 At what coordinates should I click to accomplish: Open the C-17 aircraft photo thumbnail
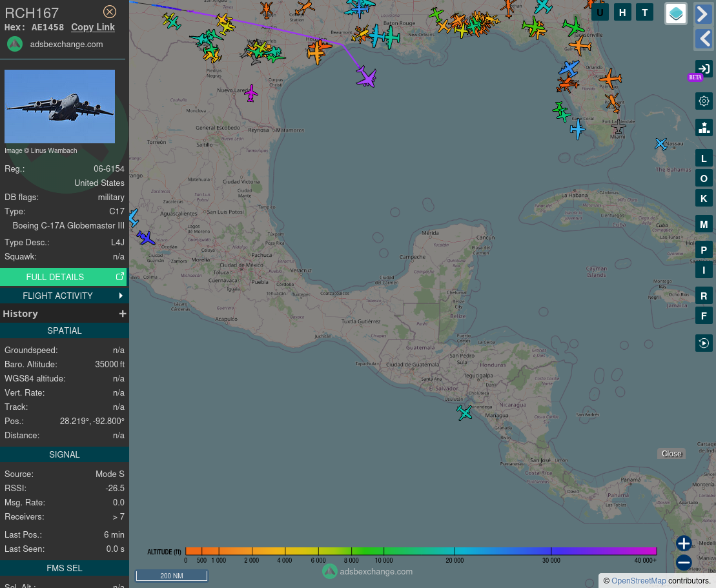point(60,106)
